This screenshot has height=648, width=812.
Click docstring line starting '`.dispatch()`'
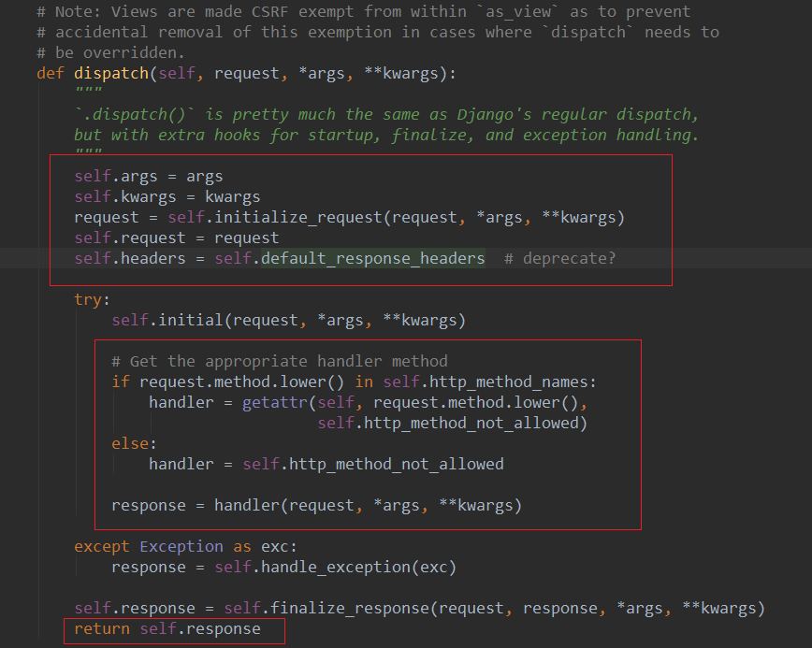tap(386, 115)
